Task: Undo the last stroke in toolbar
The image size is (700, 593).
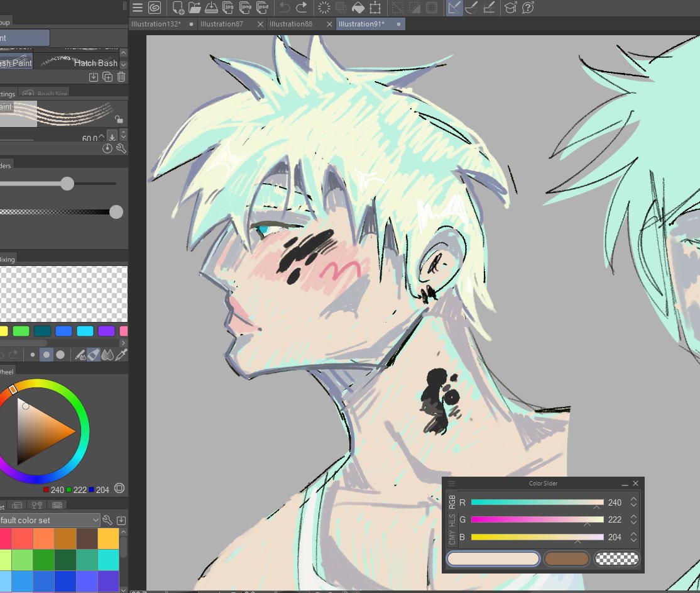Action: [285, 8]
